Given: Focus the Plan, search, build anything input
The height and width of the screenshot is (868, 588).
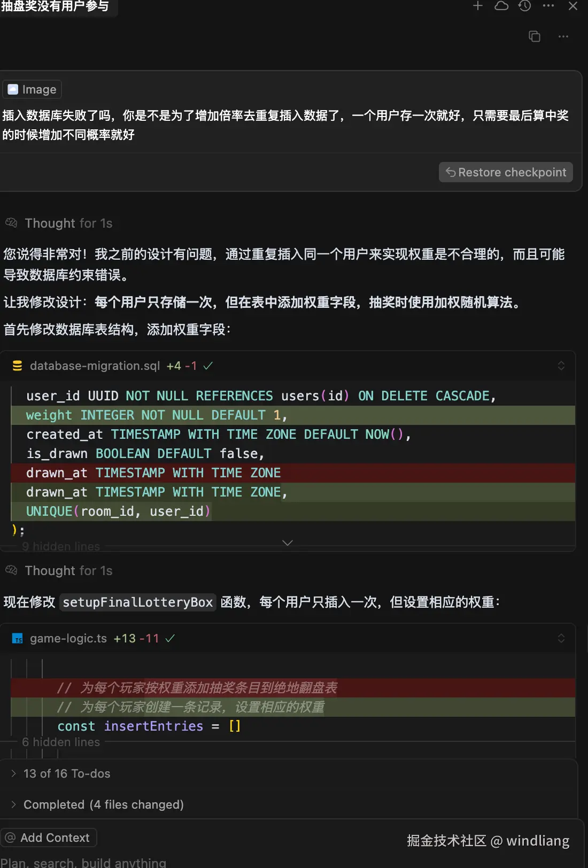Looking at the screenshot, I should 83,862.
